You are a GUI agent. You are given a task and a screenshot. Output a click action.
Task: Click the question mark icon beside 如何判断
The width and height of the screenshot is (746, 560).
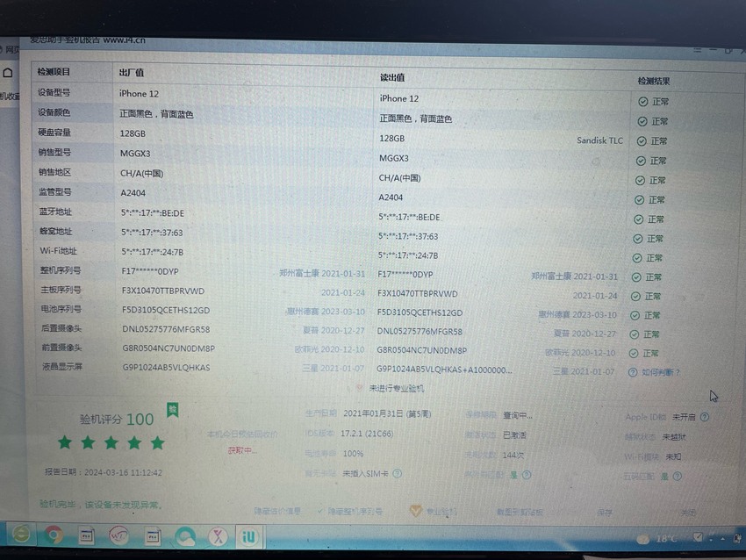(x=633, y=372)
